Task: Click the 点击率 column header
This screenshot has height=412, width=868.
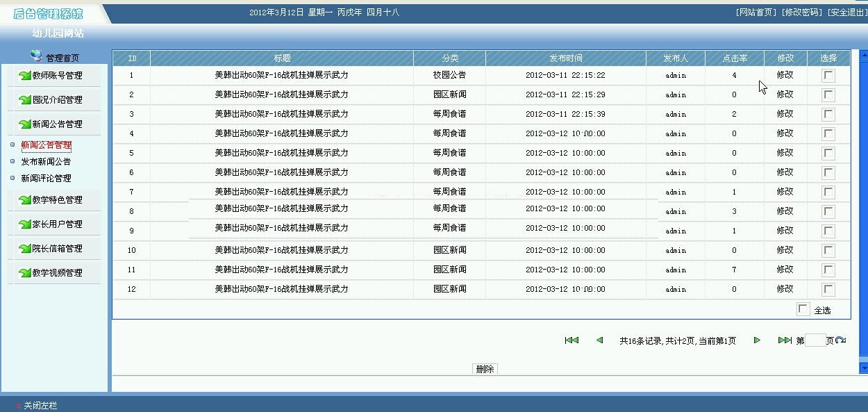Action: tap(735, 58)
